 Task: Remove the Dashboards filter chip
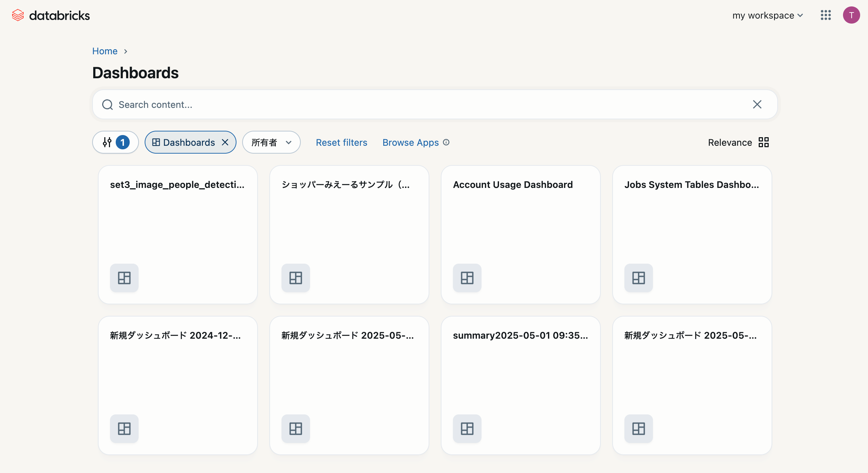[x=225, y=142]
